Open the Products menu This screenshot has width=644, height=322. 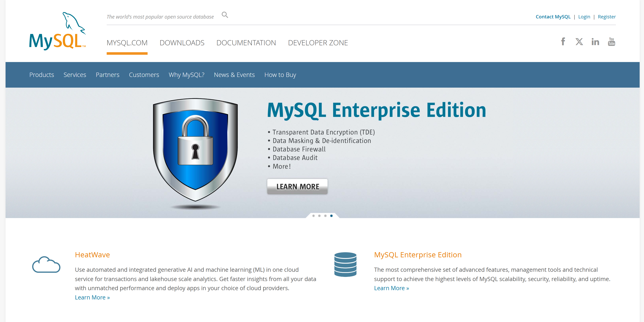41,75
